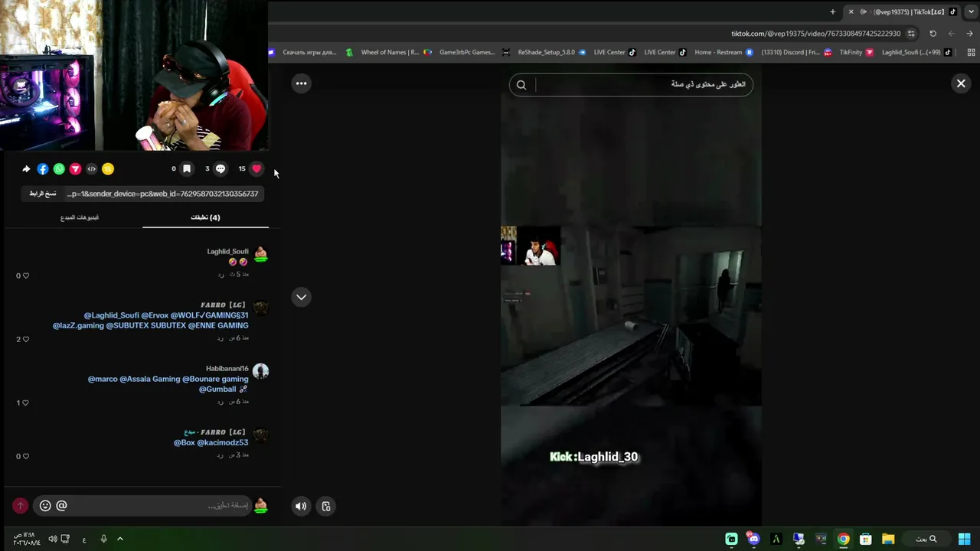Open comments via the speech bubble icon

220,169
